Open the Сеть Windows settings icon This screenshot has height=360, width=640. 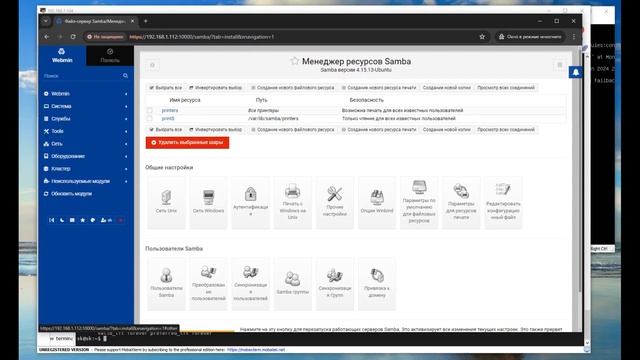click(208, 202)
